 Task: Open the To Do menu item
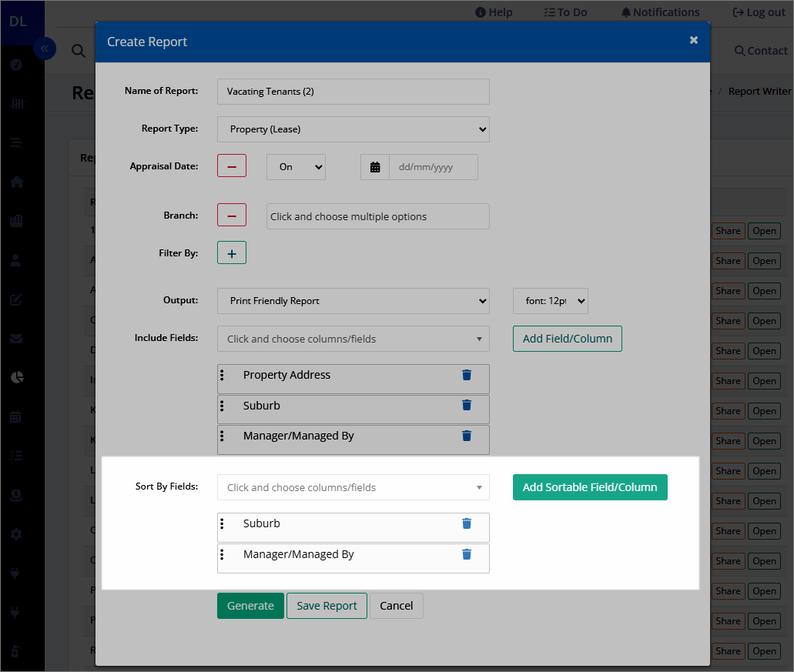pyautogui.click(x=565, y=12)
